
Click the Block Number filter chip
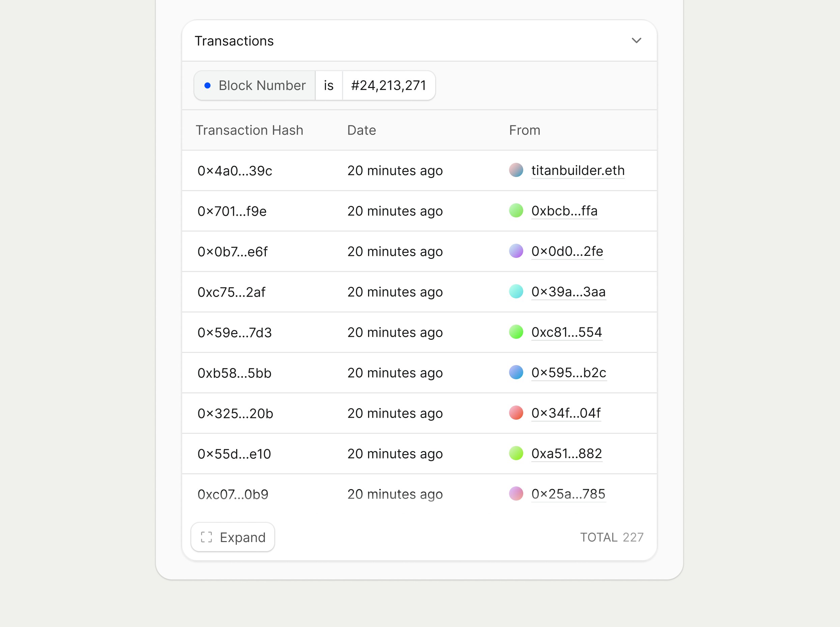[255, 85]
